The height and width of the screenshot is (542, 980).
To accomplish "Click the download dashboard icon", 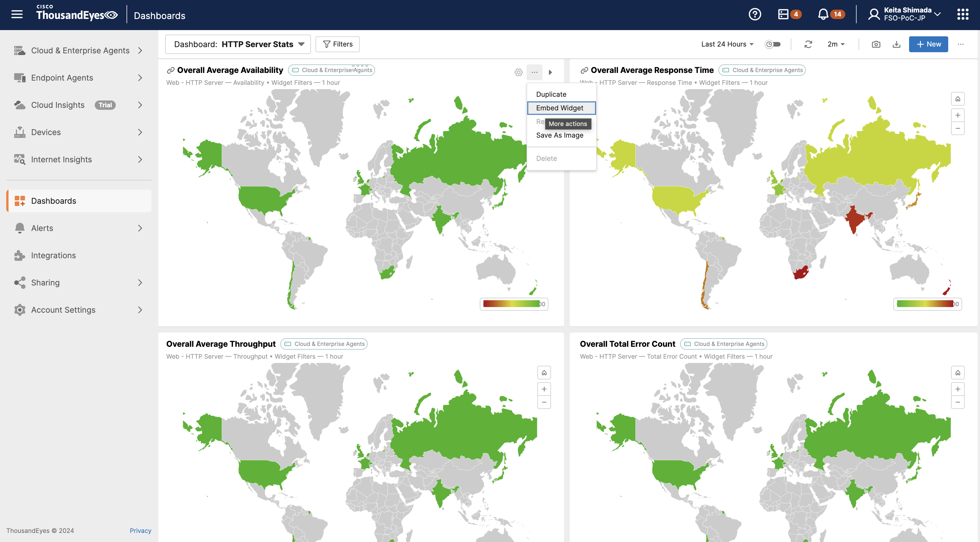I will [896, 44].
